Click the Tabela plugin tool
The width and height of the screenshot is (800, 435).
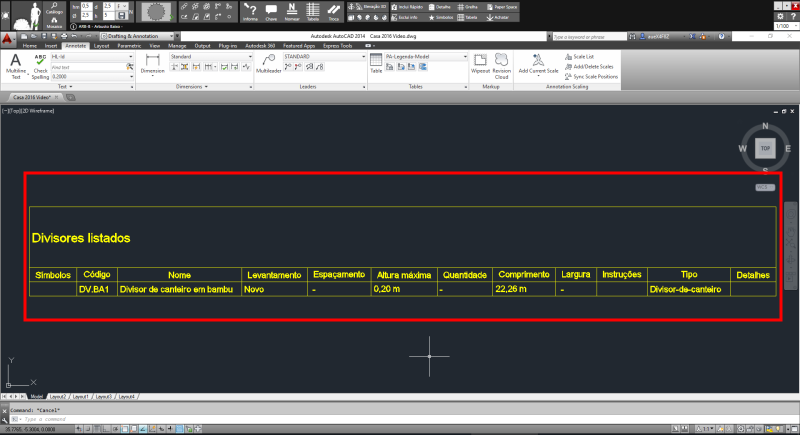coord(313,12)
